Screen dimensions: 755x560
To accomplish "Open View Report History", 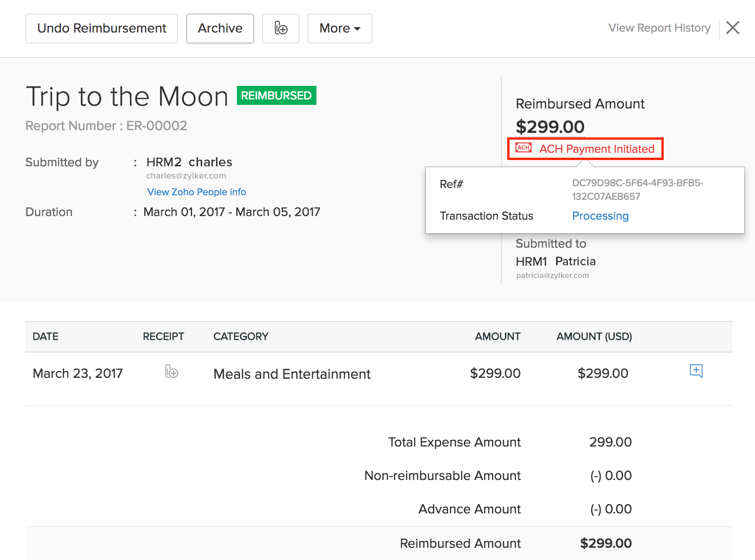I will coord(659,28).
